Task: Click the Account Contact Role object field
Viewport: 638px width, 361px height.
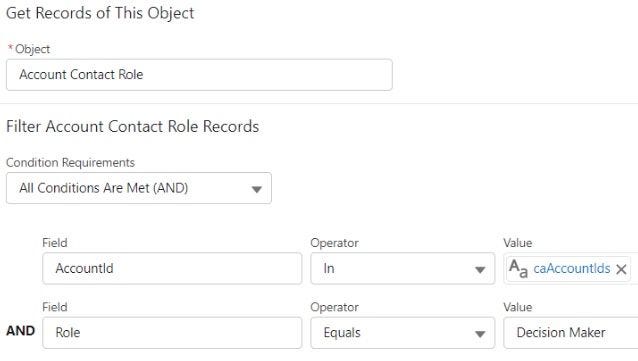Action: tap(199, 75)
